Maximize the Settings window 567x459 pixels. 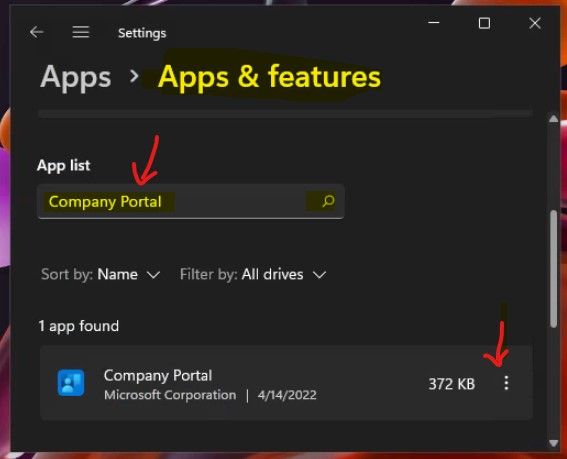click(x=484, y=23)
